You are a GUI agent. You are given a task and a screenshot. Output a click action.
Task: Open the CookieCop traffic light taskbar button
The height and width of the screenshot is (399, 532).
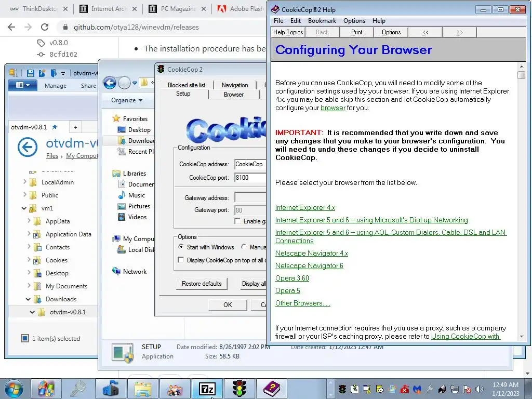[x=239, y=389]
